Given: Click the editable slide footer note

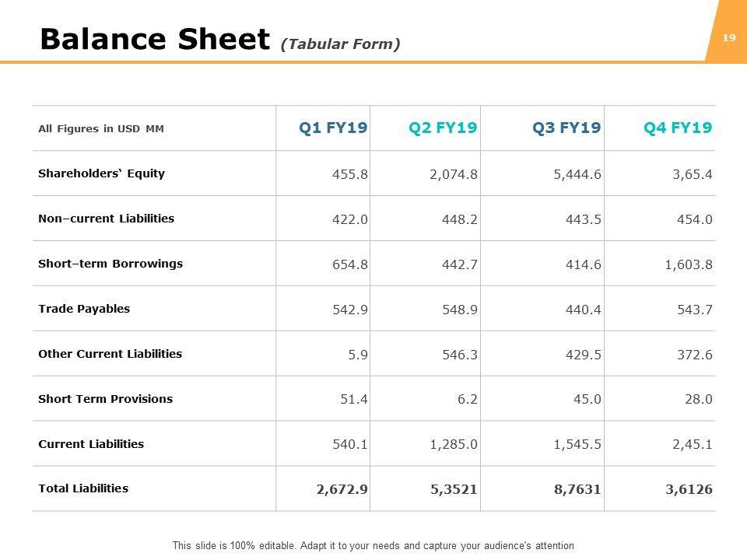Looking at the screenshot, I should pyautogui.click(x=373, y=546).
